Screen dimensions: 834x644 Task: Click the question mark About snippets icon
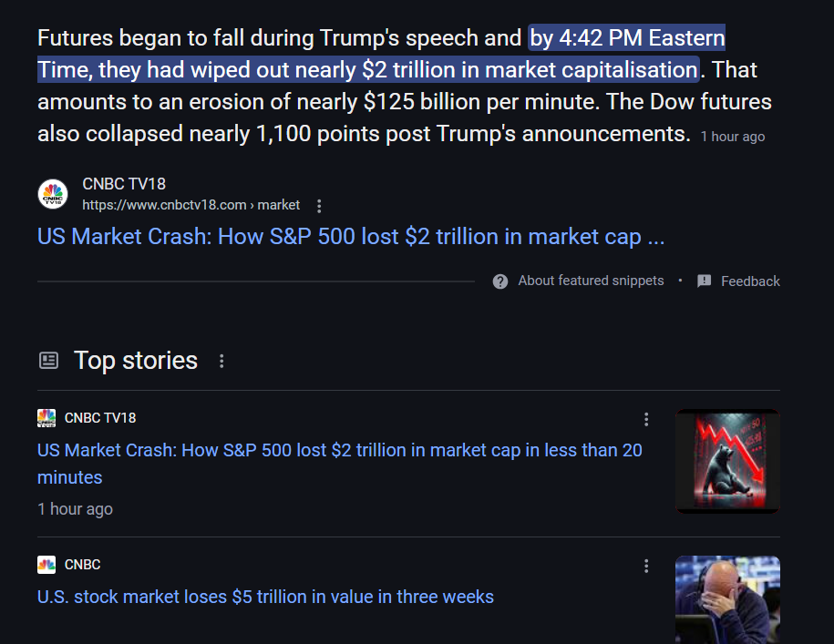(500, 281)
